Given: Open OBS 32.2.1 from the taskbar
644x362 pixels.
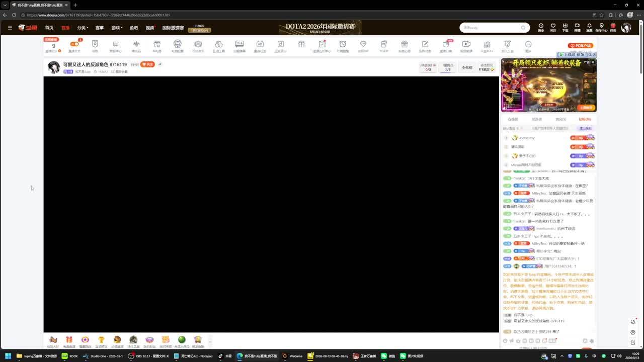Looking at the screenshot, I should (x=149, y=356).
